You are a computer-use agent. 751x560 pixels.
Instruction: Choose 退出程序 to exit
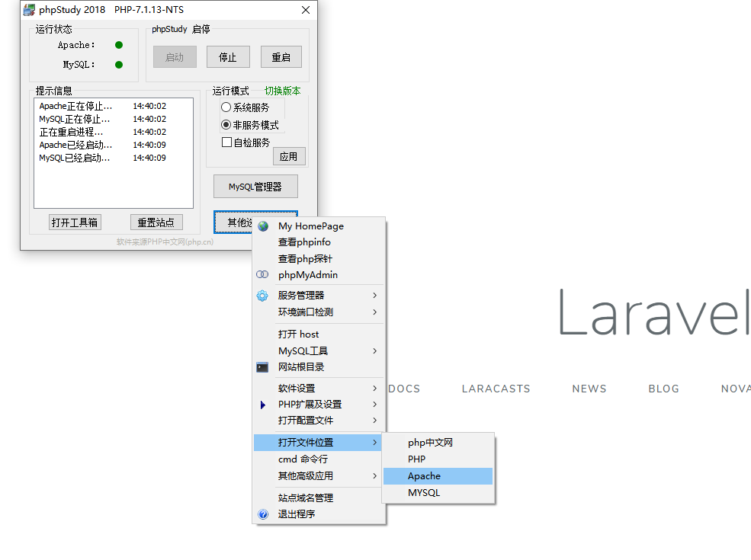click(319, 514)
